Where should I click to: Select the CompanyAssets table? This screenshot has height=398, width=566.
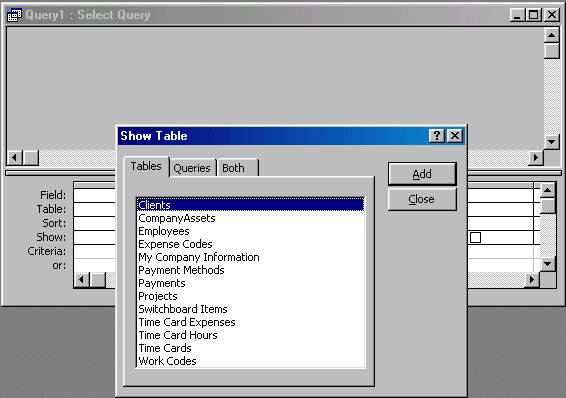click(x=251, y=218)
